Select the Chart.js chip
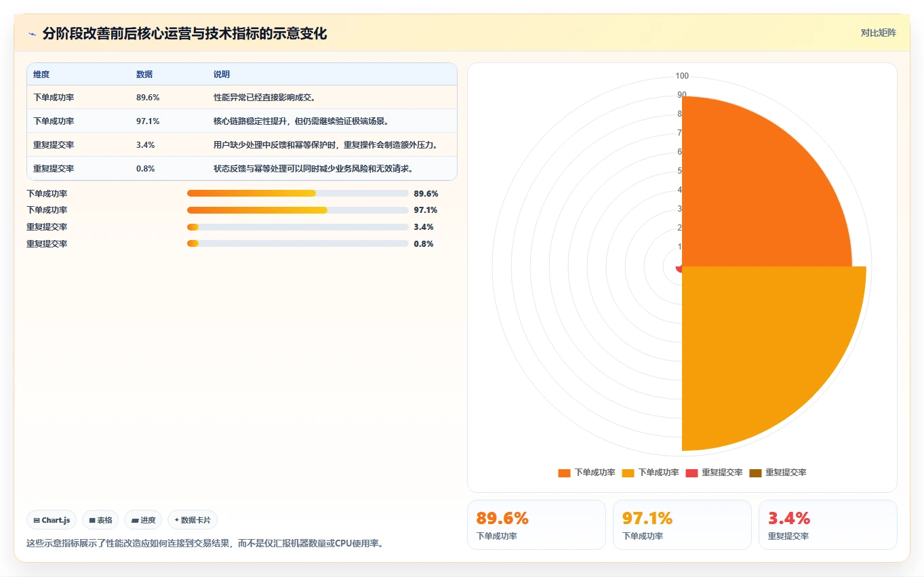924x577 pixels. point(52,520)
